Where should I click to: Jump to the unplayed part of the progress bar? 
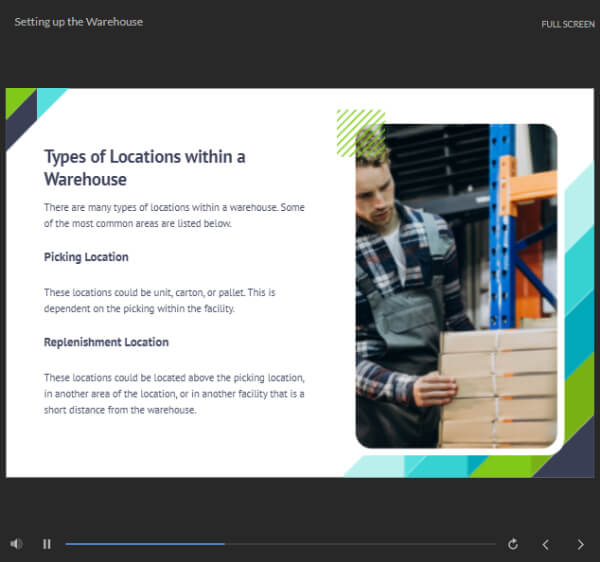[x=360, y=544]
